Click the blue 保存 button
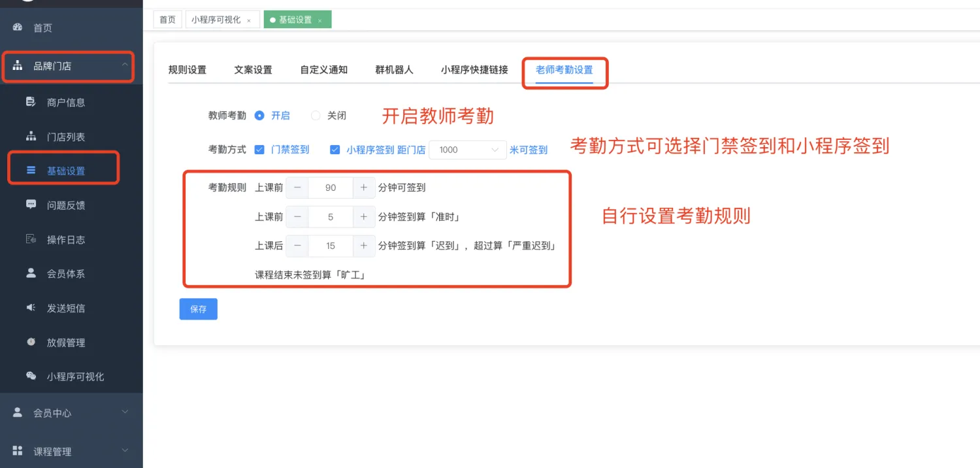980x468 pixels. tap(198, 309)
